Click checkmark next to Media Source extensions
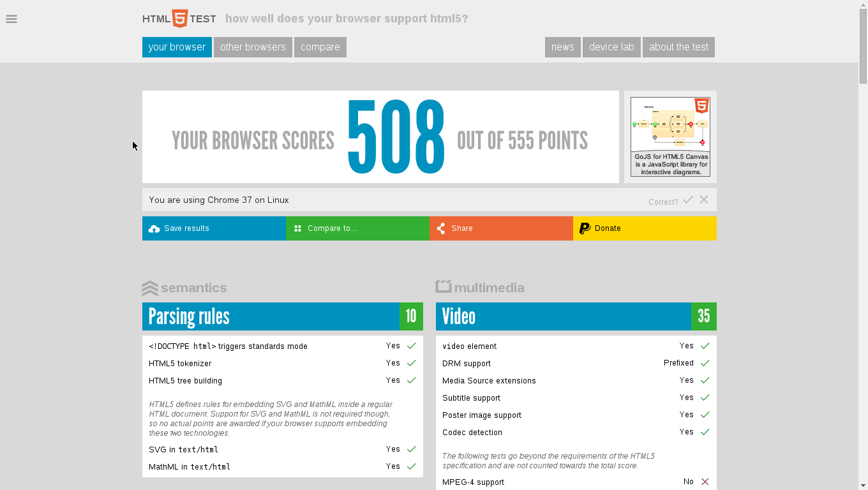This screenshot has width=868, height=490. [705, 380]
